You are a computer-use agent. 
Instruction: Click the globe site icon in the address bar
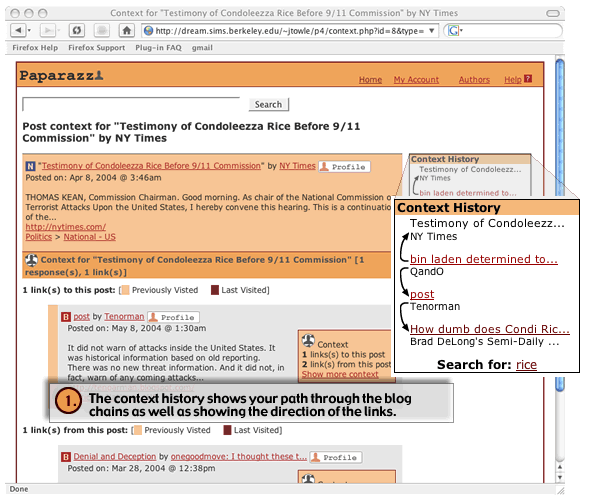click(x=148, y=31)
